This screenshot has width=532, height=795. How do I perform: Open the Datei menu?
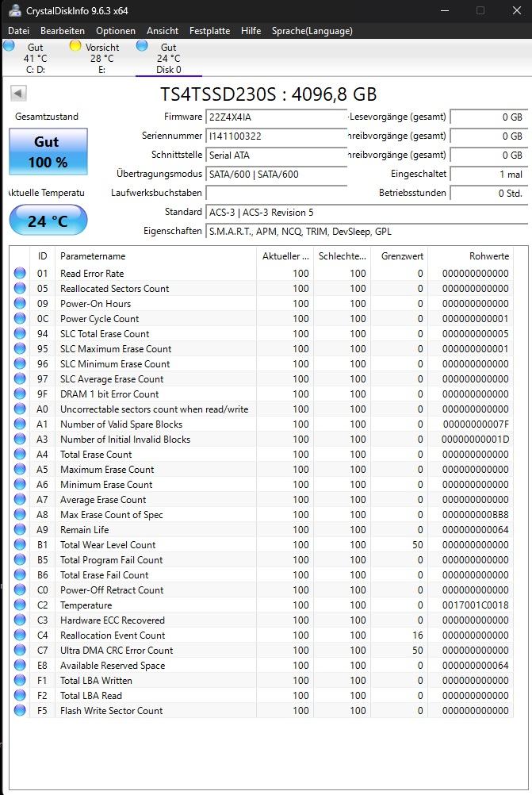click(18, 31)
